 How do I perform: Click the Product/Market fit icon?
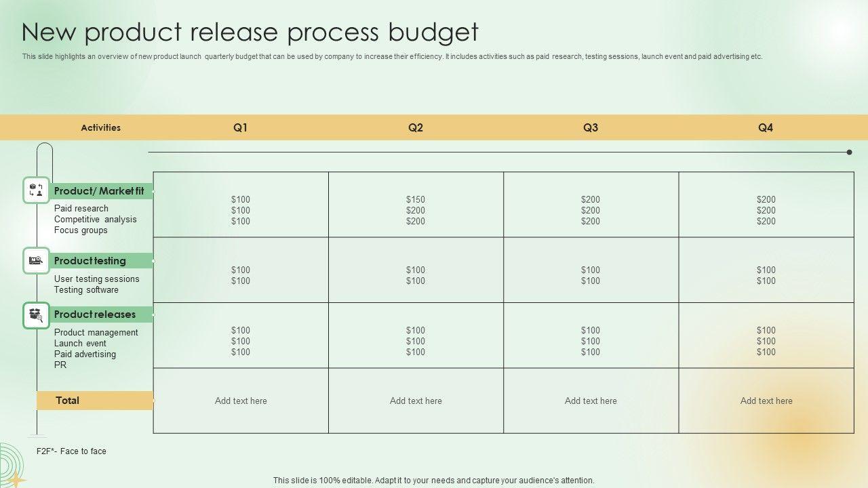click(36, 190)
